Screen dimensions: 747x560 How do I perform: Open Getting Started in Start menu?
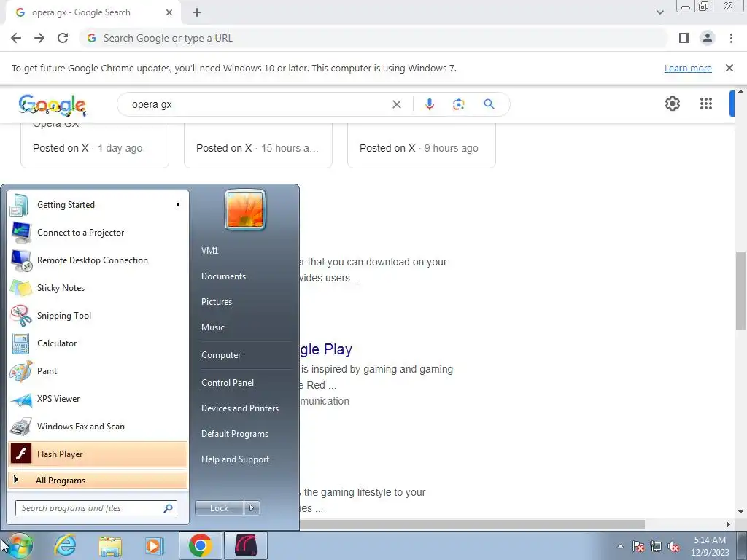pos(98,205)
